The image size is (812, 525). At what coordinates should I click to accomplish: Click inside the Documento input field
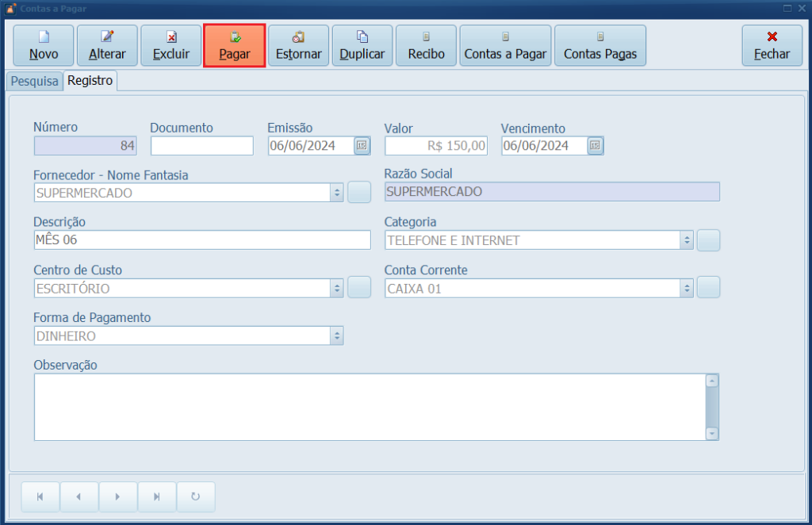click(x=202, y=146)
